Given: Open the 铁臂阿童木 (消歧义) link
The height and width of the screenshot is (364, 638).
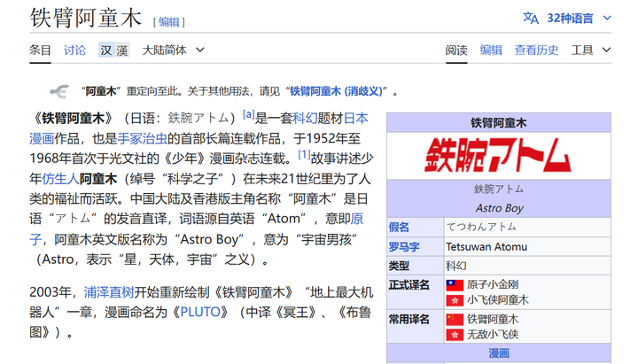Looking at the screenshot, I should click(336, 91).
